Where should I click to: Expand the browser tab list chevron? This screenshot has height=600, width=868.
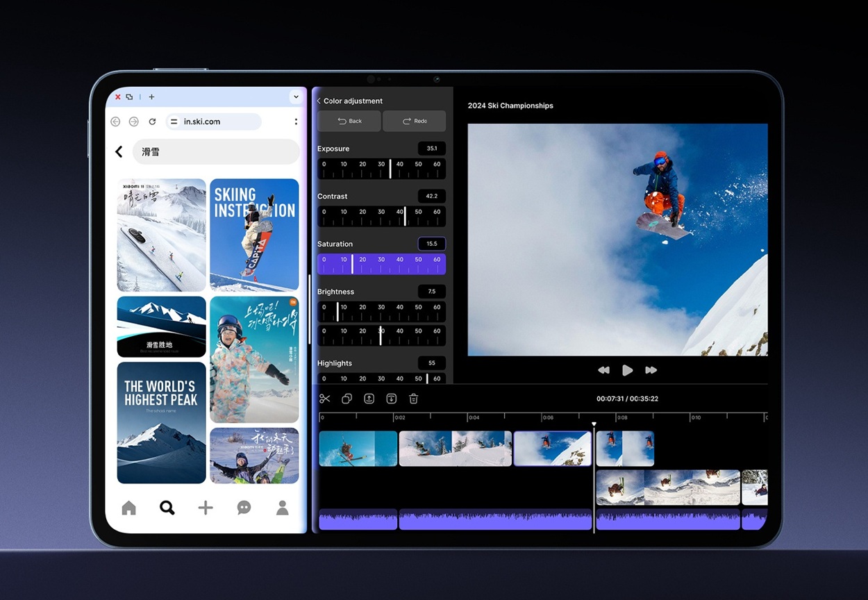(x=296, y=97)
